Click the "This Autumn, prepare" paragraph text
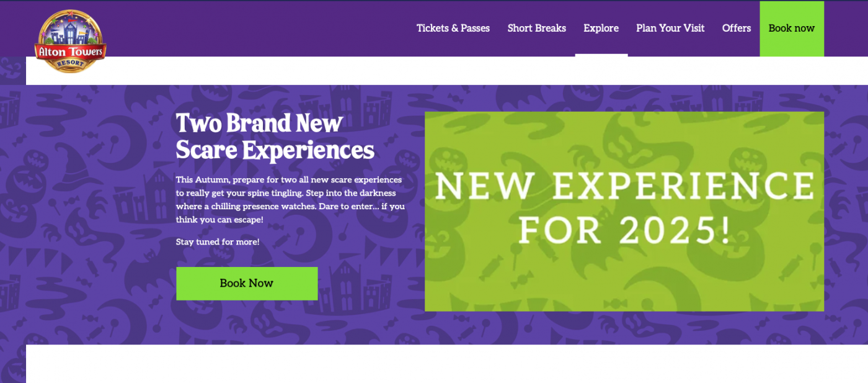Image resolution: width=868 pixels, height=383 pixels. click(x=290, y=199)
